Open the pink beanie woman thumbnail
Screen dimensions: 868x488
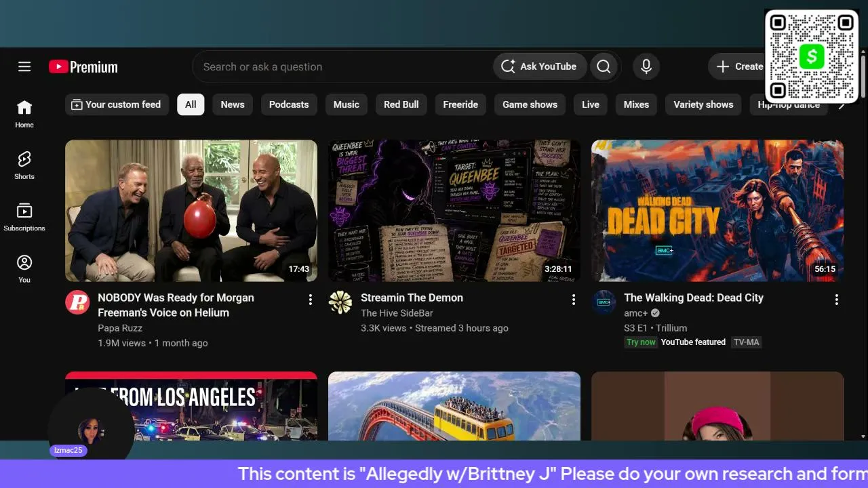point(717,406)
